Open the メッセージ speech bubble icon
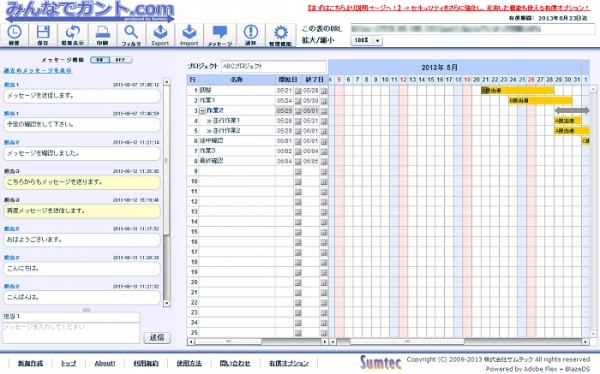600x374 pixels. (x=220, y=35)
